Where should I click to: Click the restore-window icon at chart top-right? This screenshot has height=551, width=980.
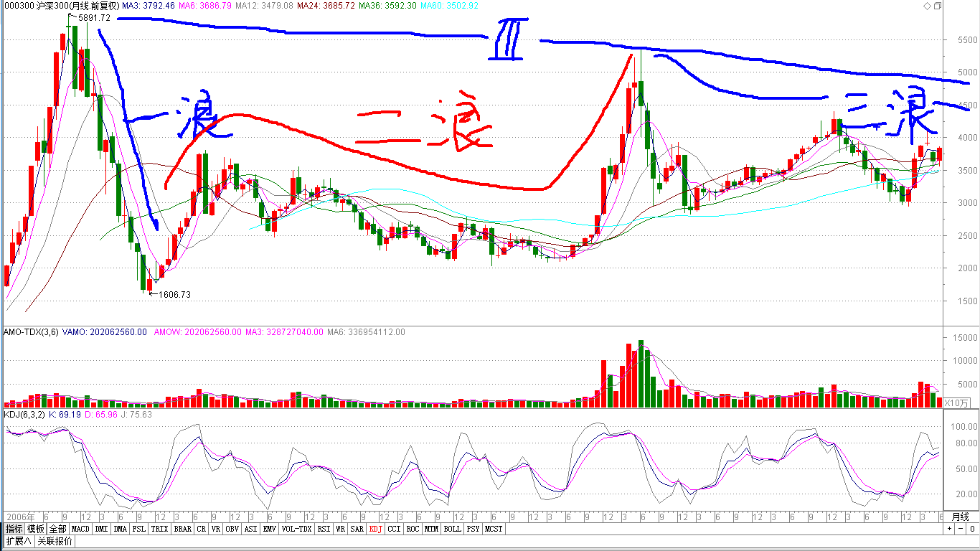[x=938, y=6]
